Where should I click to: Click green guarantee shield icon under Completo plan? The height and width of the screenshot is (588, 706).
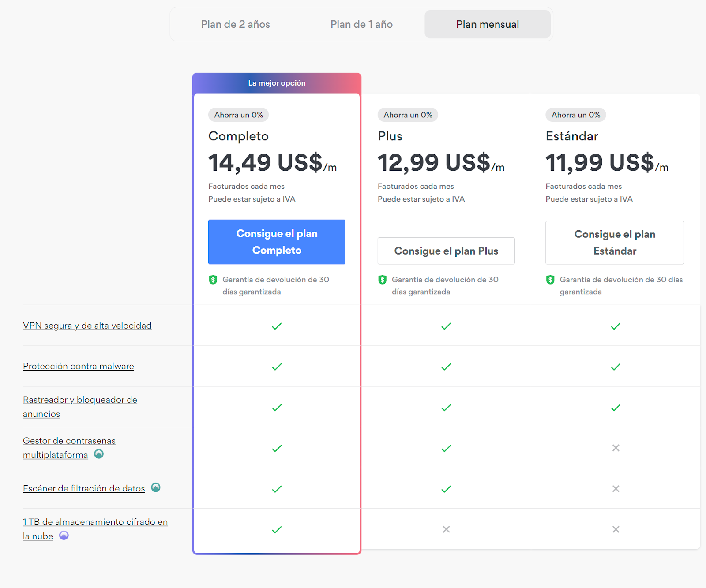213,280
